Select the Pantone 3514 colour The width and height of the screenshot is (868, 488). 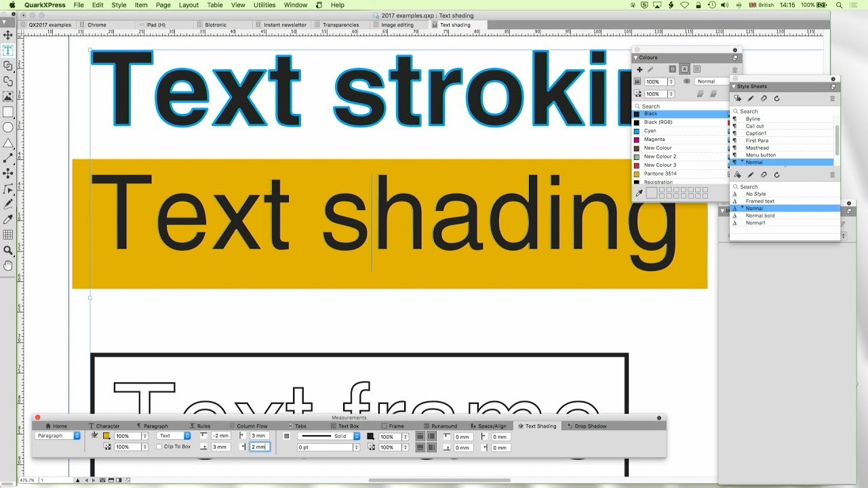click(681, 174)
